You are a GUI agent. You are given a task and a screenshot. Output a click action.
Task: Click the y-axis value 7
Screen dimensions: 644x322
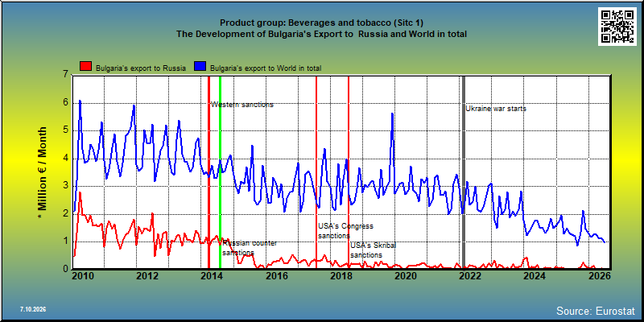point(65,75)
